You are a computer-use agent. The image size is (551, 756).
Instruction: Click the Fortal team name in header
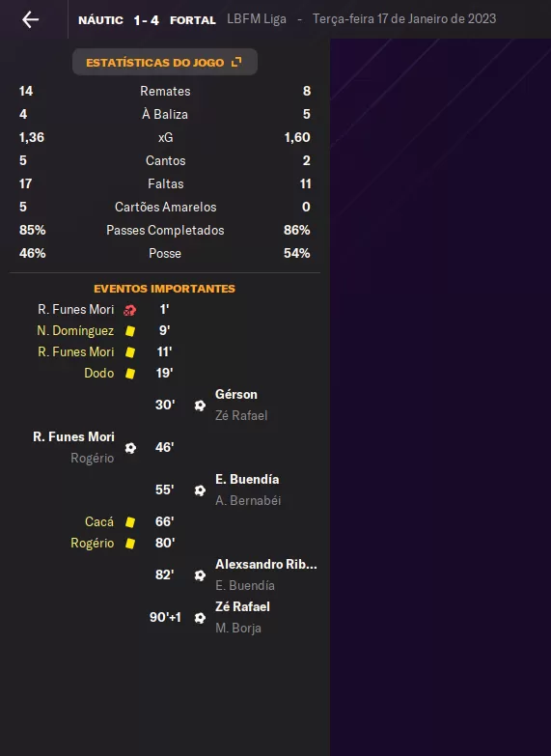tap(193, 20)
